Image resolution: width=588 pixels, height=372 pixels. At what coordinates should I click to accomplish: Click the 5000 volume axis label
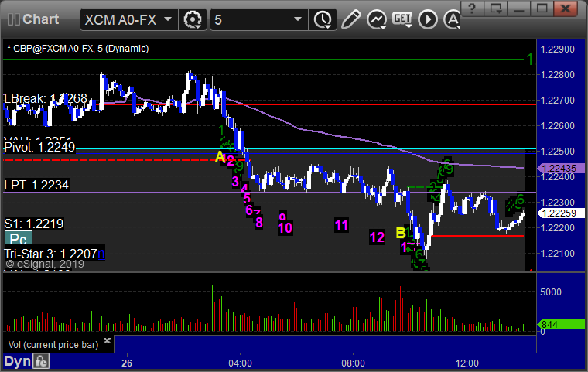click(x=551, y=292)
